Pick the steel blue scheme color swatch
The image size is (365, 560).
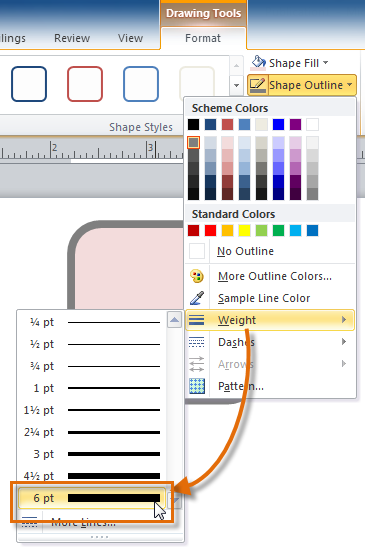point(244,125)
